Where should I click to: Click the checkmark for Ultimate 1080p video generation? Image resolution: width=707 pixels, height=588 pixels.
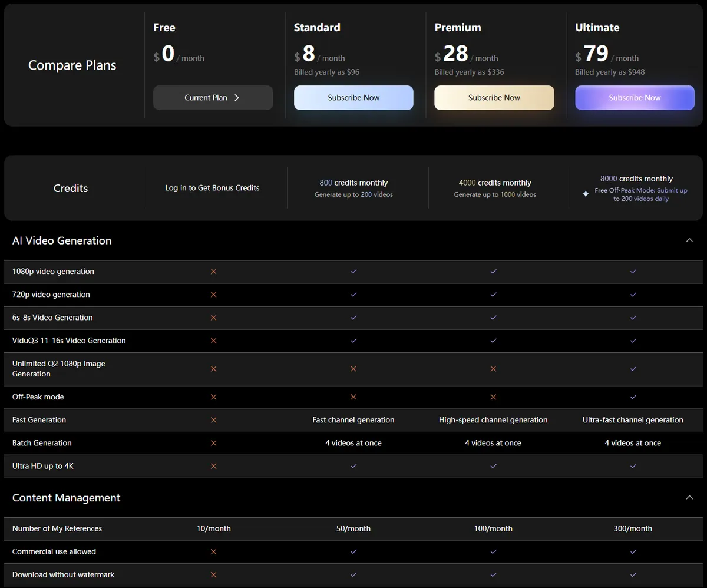(x=633, y=272)
